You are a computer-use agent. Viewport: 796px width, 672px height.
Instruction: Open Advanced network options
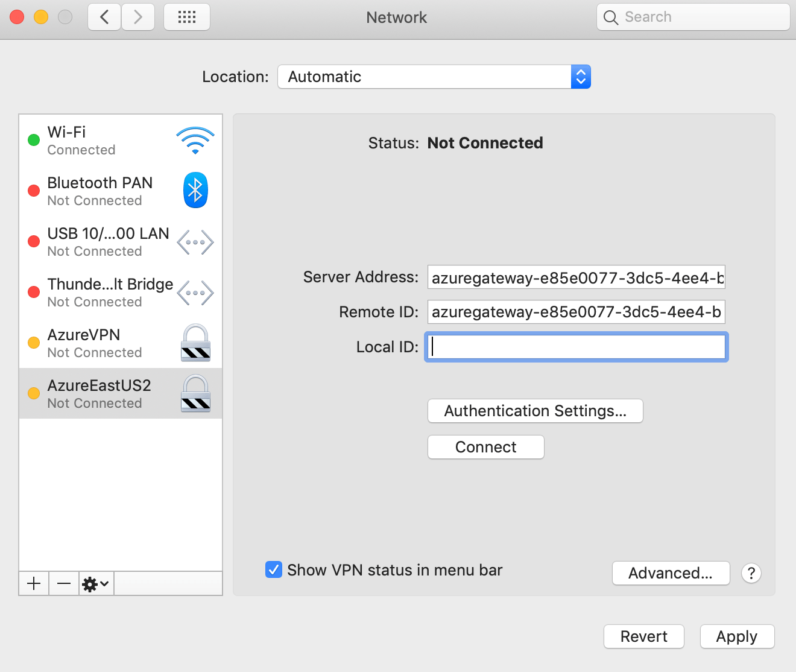(671, 573)
